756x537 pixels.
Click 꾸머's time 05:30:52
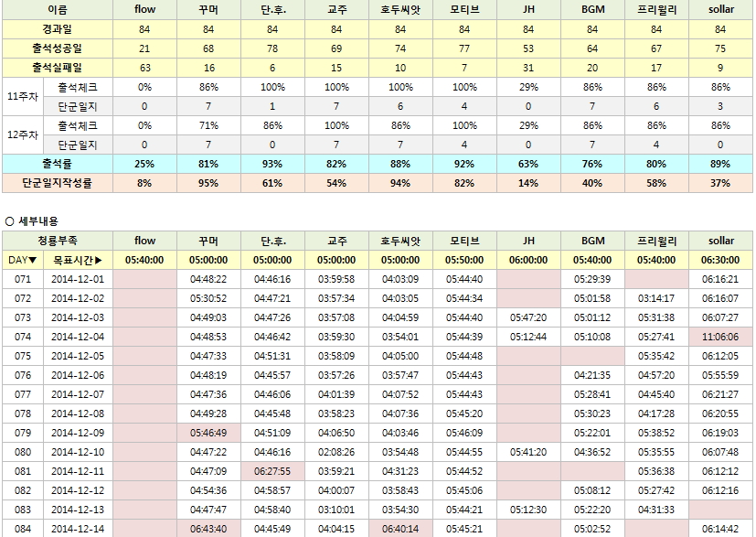click(208, 298)
